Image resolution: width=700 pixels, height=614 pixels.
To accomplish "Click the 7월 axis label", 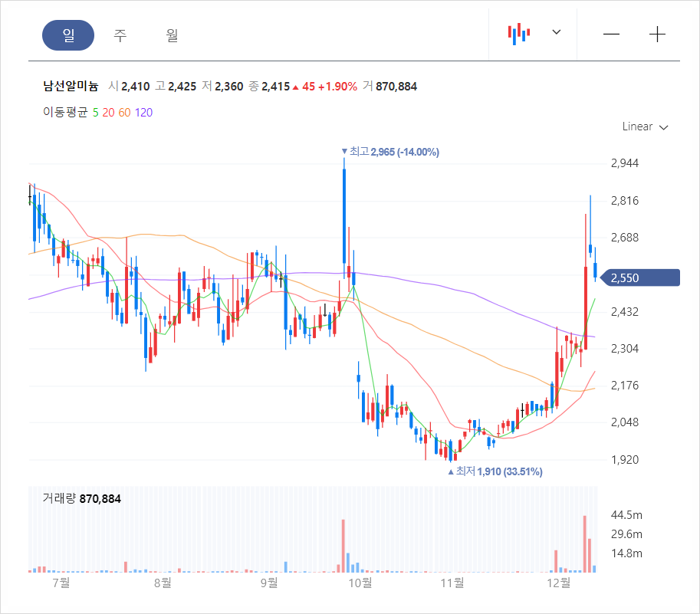I will [x=61, y=583].
